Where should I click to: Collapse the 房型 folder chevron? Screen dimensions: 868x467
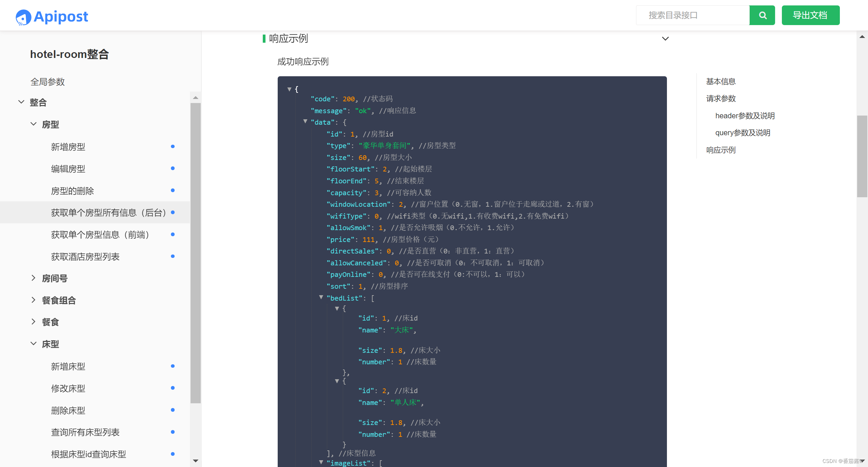point(33,124)
